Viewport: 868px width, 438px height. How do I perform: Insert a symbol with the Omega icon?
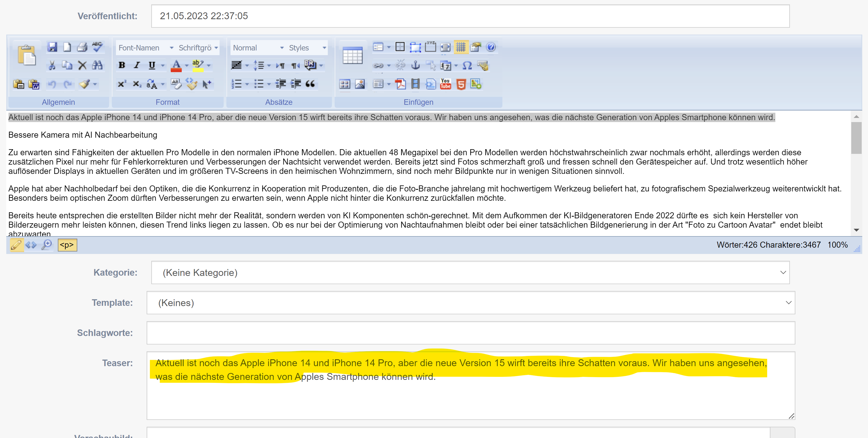point(467,66)
